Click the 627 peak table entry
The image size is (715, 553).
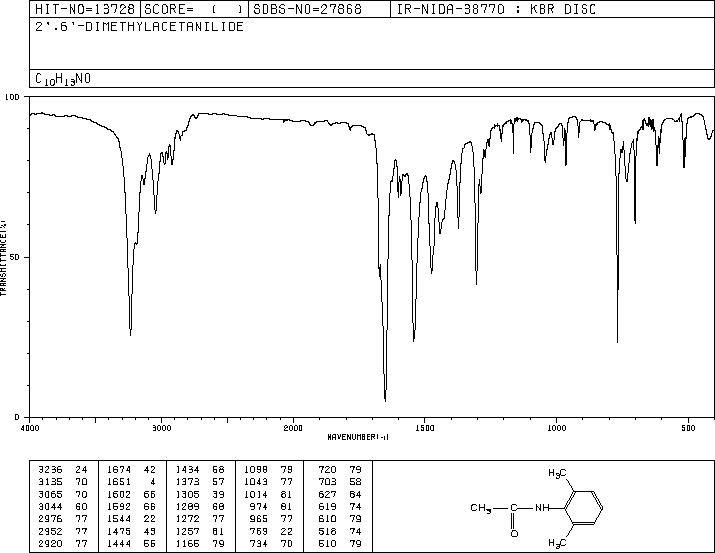(340, 494)
